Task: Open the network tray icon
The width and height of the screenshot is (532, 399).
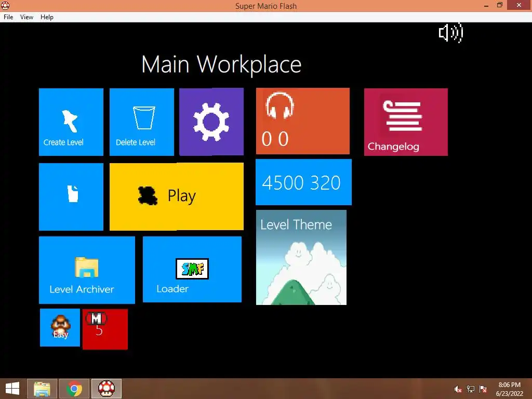Action: point(471,389)
